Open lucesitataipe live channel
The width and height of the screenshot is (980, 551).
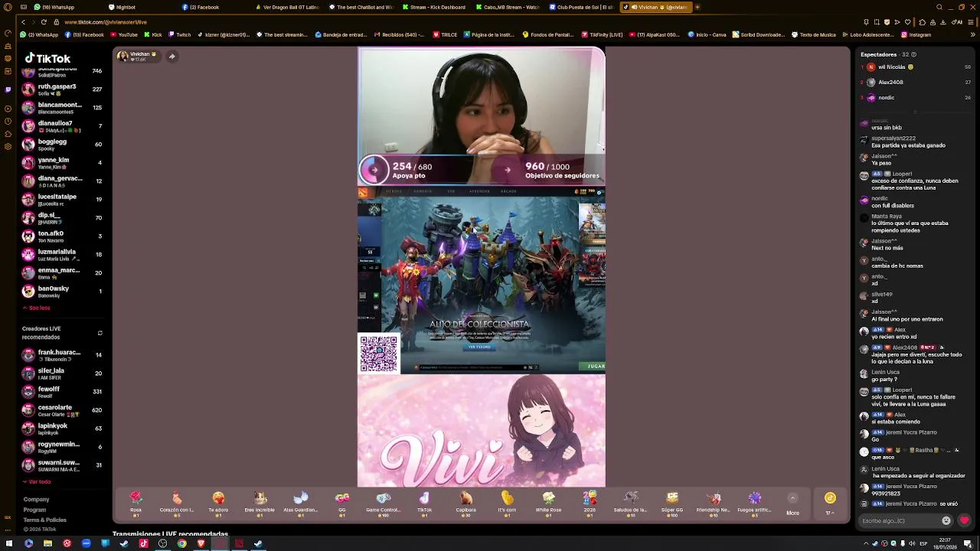[61, 200]
